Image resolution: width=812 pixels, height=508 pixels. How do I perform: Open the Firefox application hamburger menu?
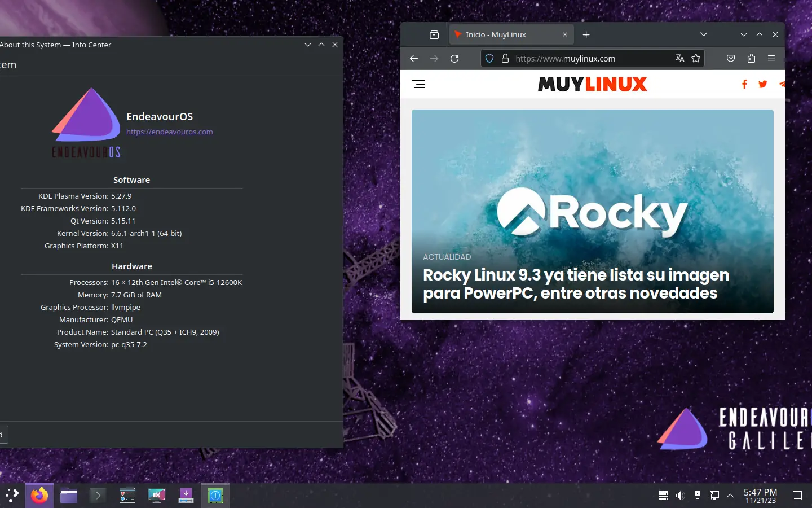point(771,58)
